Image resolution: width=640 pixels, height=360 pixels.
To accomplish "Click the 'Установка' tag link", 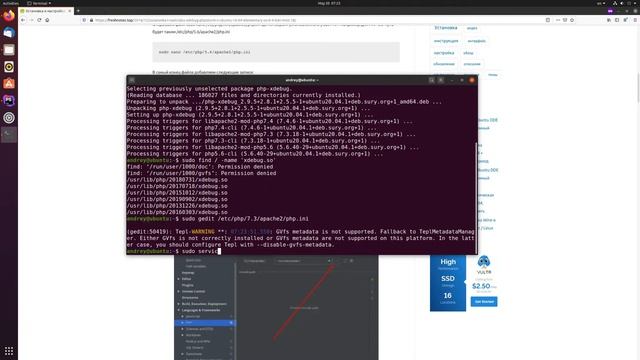I will [446, 28].
